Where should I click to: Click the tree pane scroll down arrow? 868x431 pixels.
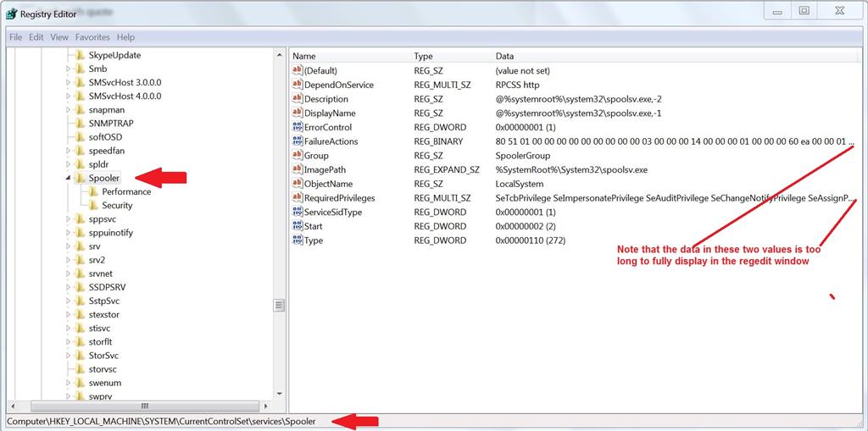pos(279,394)
